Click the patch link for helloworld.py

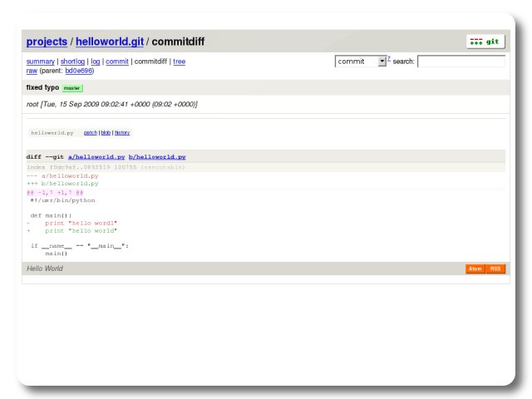point(90,132)
